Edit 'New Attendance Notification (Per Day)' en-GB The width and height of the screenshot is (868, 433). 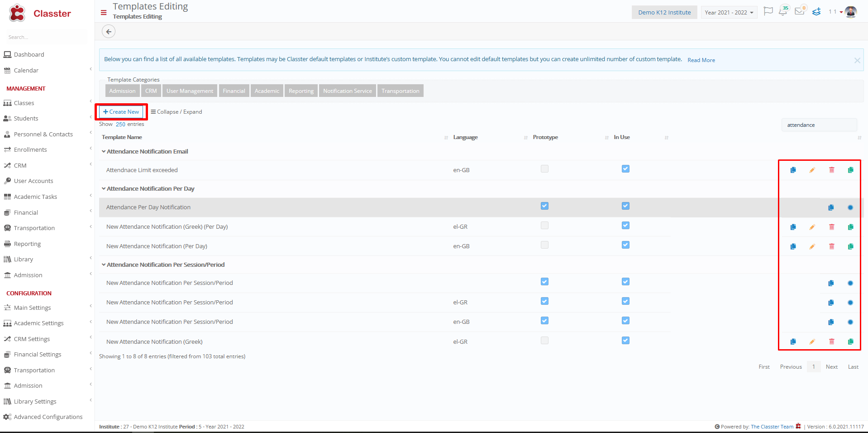click(x=812, y=246)
